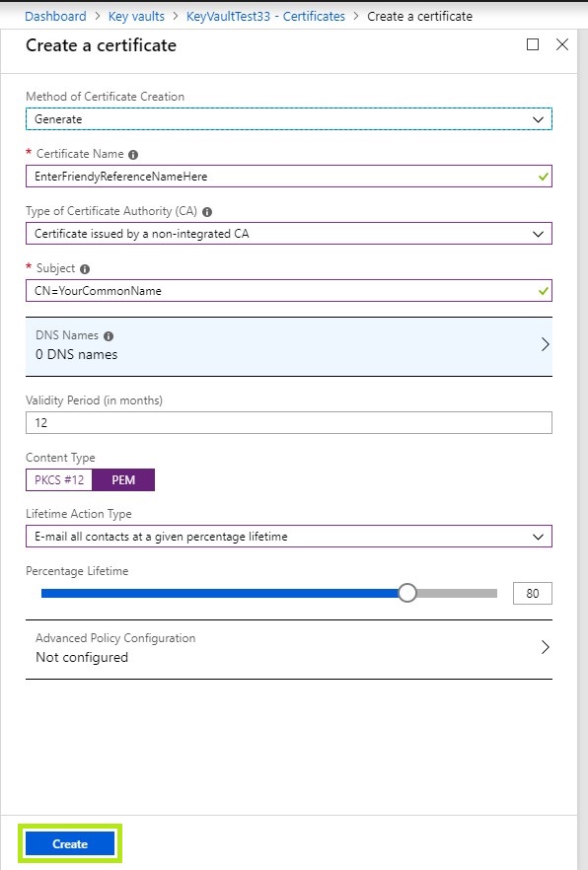The height and width of the screenshot is (870, 588).
Task: Expand Advanced Policy Configuration
Action: point(288,649)
